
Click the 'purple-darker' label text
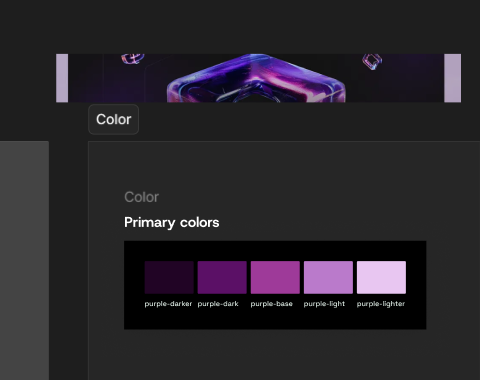pyautogui.click(x=168, y=304)
